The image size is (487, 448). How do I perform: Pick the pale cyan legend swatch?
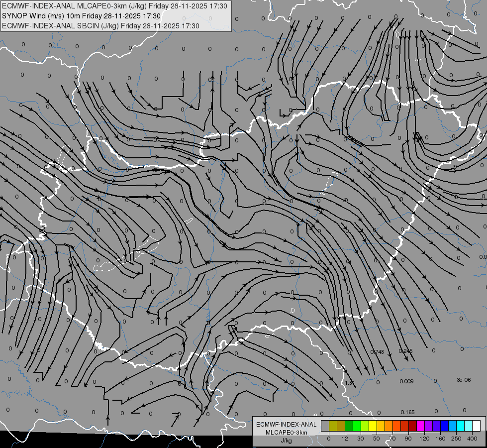click(x=469, y=426)
